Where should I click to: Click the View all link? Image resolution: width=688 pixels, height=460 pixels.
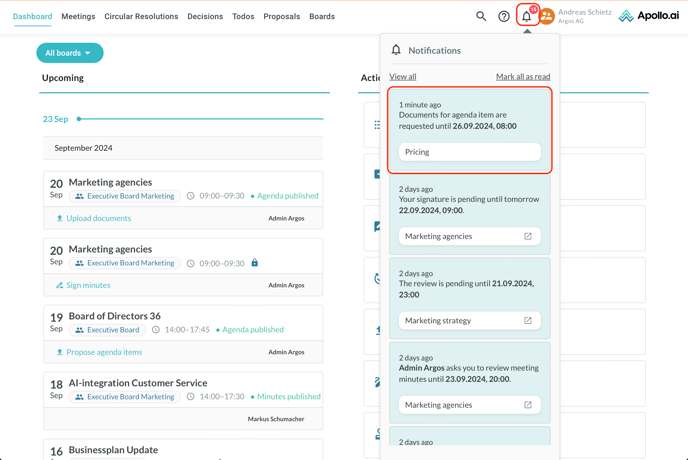click(x=403, y=77)
